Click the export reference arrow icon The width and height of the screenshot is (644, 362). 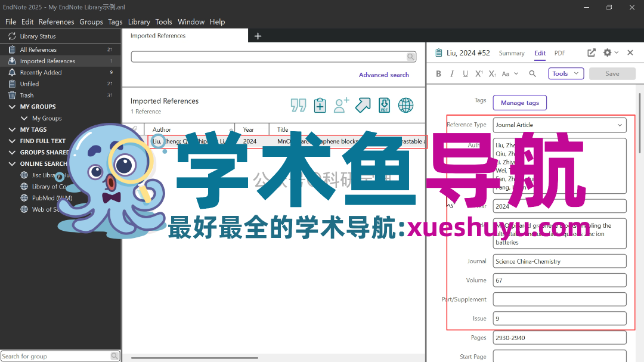[363, 105]
